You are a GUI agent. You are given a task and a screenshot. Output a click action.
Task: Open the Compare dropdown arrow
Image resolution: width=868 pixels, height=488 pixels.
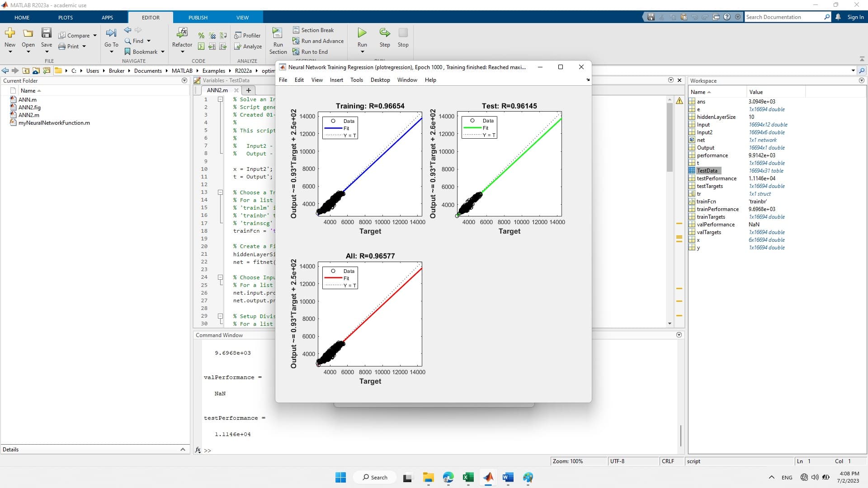click(x=95, y=35)
